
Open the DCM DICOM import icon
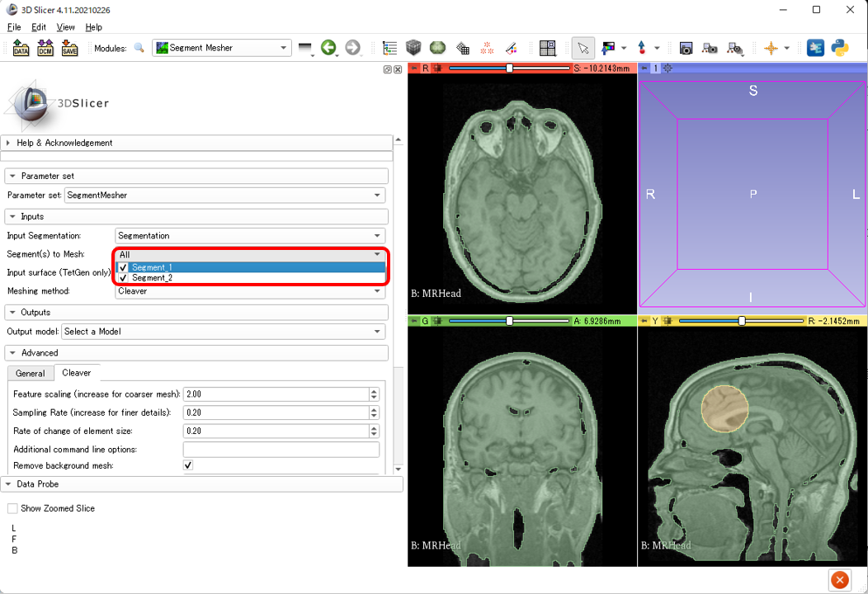[45, 49]
